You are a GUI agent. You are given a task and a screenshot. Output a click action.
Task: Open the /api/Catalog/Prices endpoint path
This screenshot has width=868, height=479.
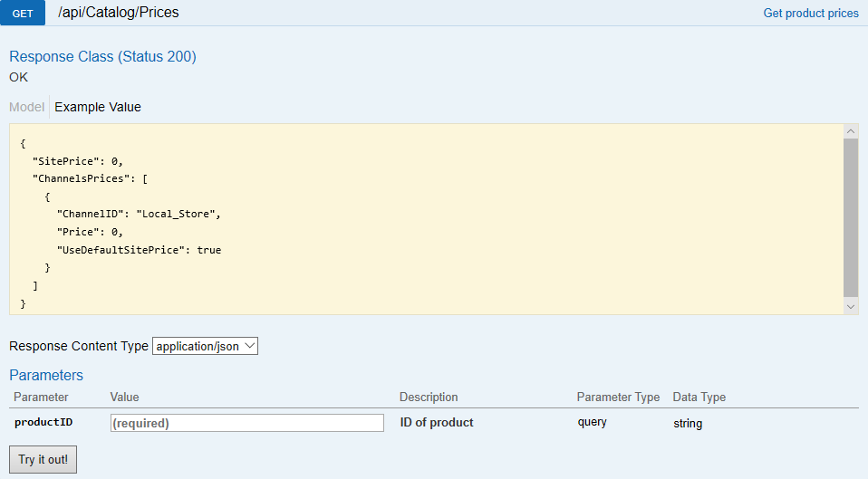pos(119,12)
